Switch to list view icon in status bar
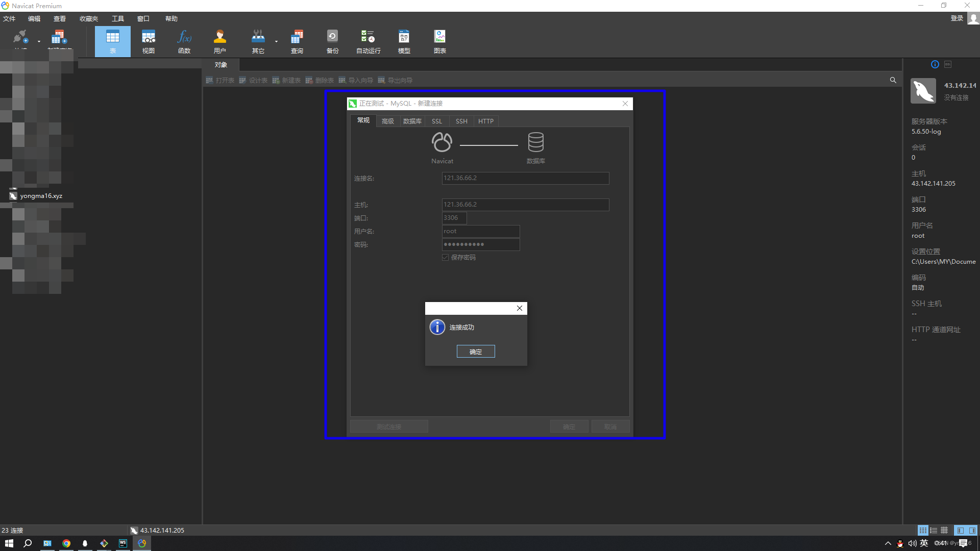 tap(923, 531)
